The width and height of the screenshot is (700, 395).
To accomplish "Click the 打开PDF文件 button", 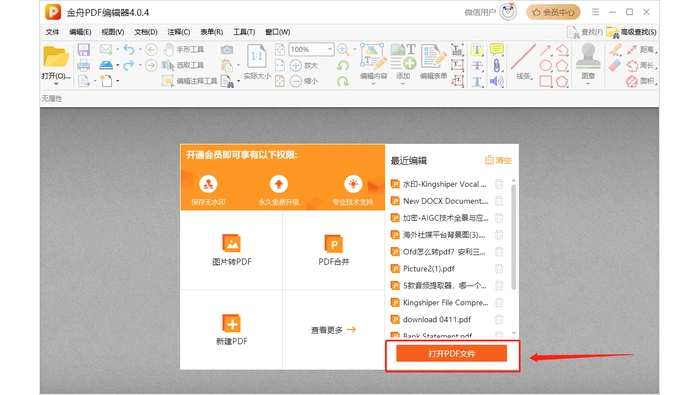I will pos(451,353).
